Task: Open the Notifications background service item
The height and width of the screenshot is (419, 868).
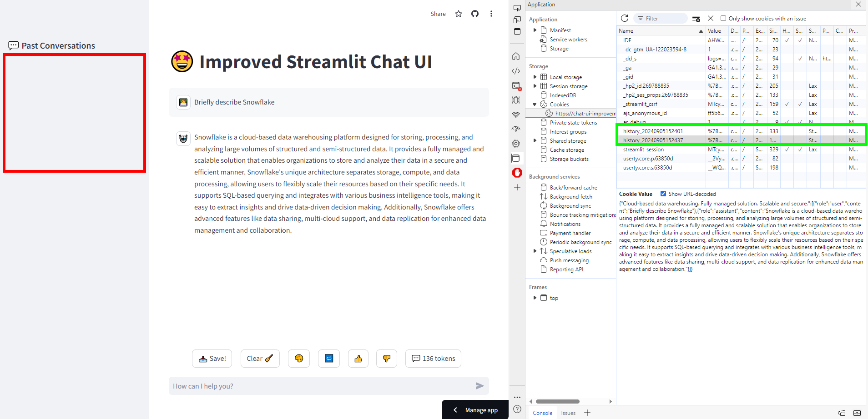Action: tap(565, 224)
